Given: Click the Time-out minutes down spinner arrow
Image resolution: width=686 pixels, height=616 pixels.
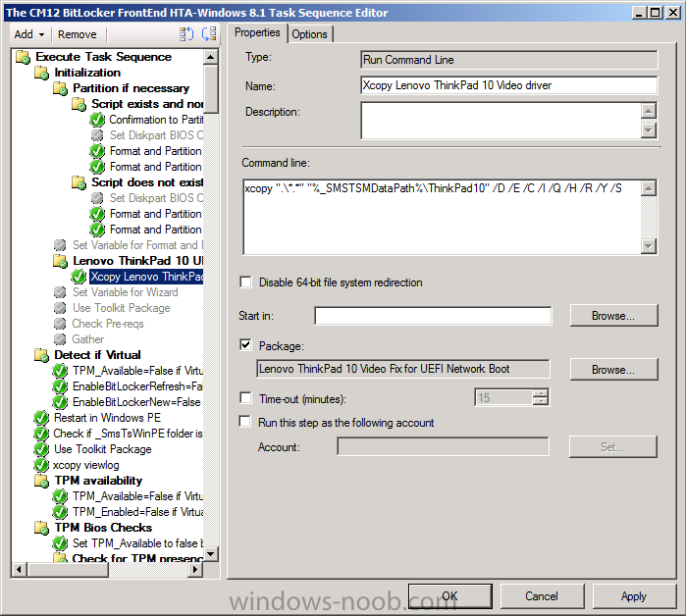Looking at the screenshot, I should point(541,401).
